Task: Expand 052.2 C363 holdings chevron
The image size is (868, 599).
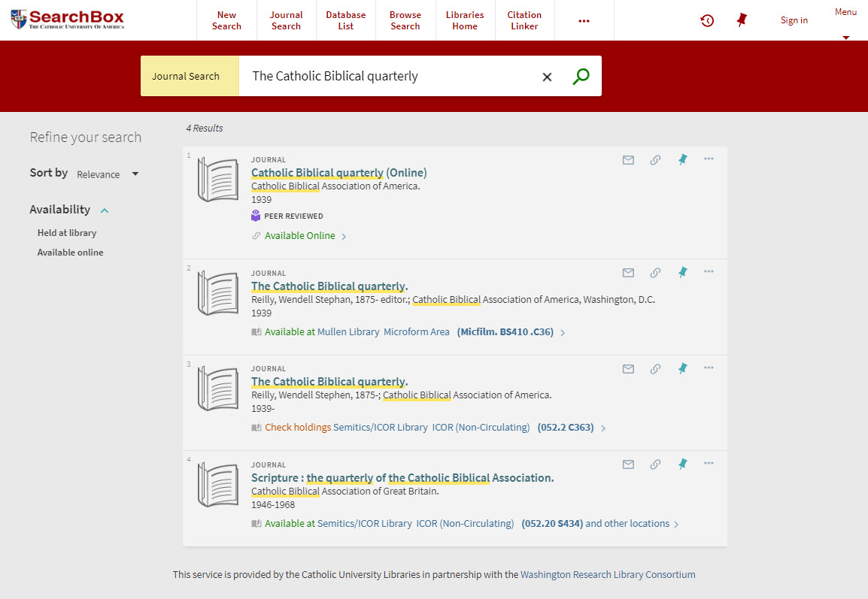Action: point(603,428)
